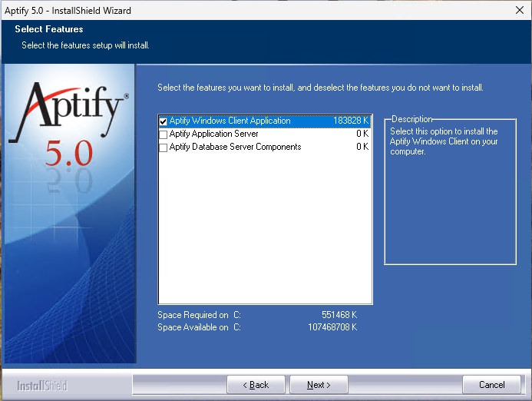Select the Aptify Application Server row label

click(213, 134)
